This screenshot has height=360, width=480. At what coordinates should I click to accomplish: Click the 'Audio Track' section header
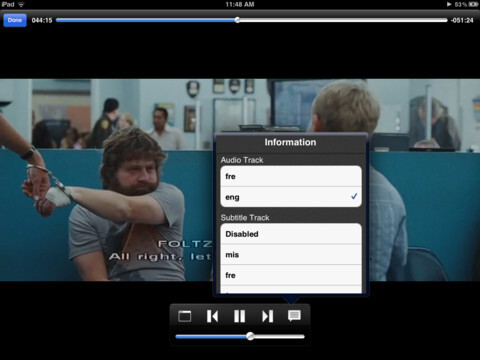coord(242,160)
